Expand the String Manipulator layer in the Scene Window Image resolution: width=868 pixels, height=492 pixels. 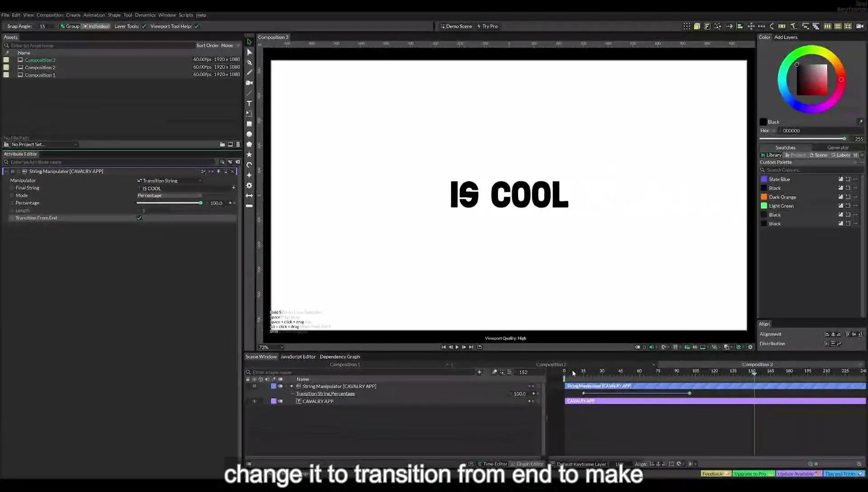coord(292,387)
